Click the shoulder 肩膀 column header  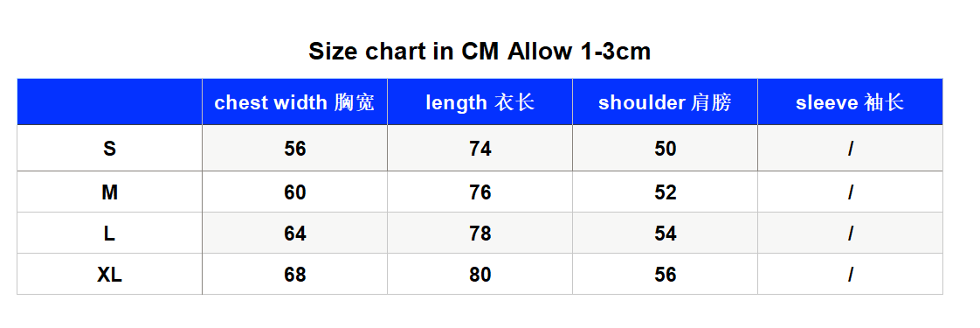(665, 102)
